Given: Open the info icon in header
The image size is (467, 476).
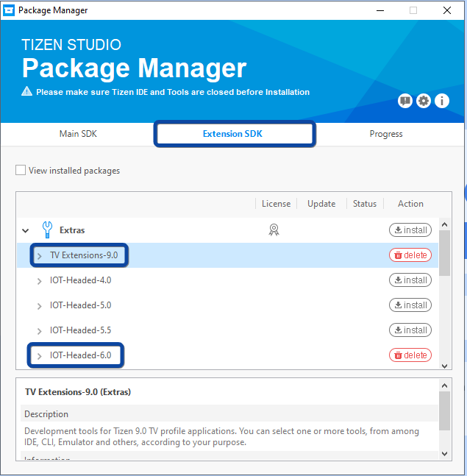Looking at the screenshot, I should click(x=442, y=101).
